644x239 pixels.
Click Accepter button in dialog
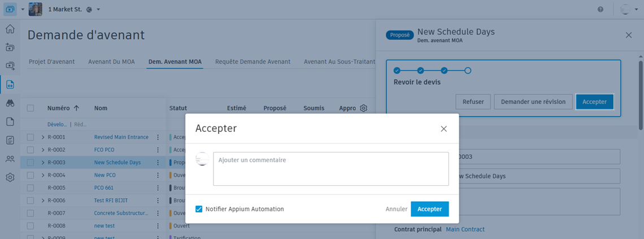point(429,209)
